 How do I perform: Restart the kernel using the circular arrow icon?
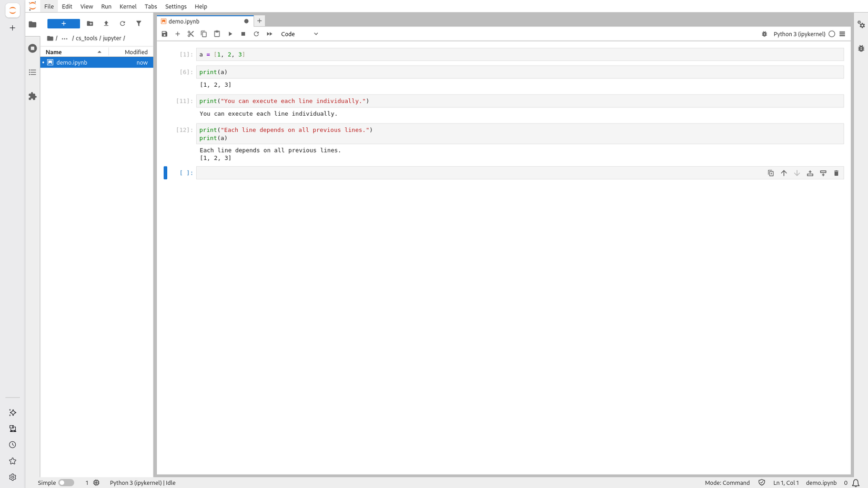pos(256,34)
